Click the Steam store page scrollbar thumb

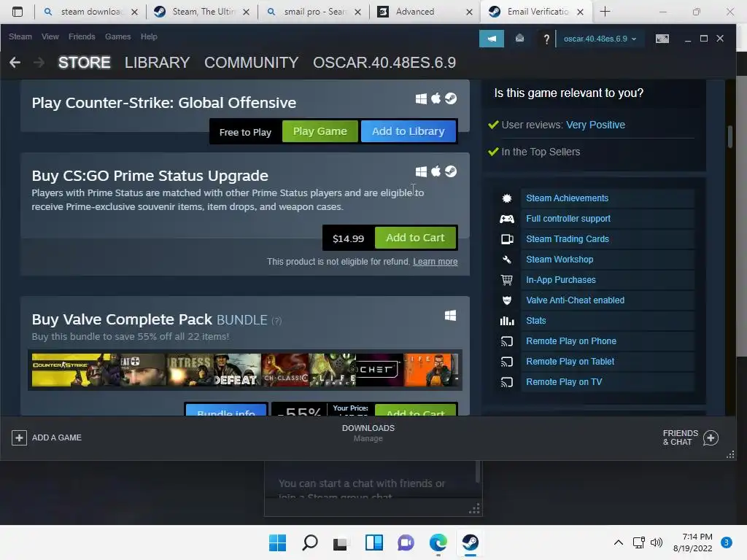(729, 136)
